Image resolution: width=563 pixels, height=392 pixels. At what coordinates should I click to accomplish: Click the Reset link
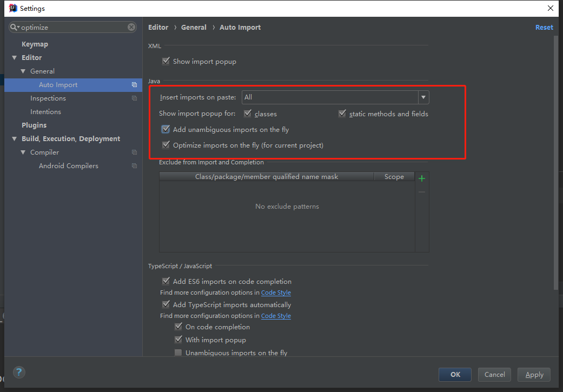coord(544,28)
